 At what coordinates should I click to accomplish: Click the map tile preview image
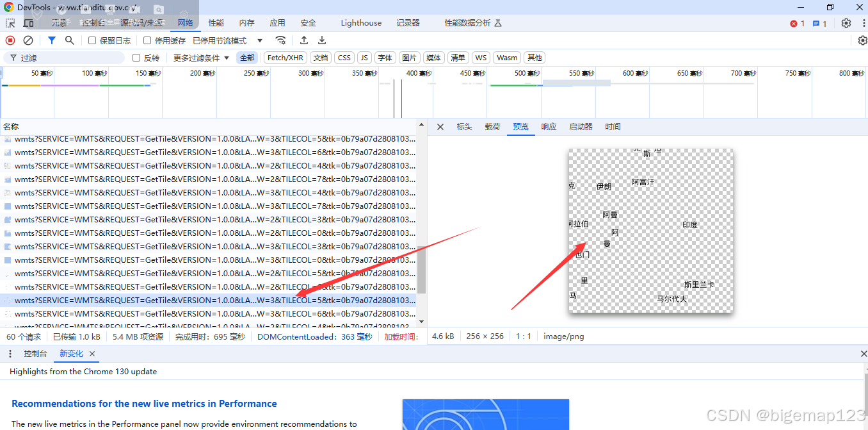pyautogui.click(x=651, y=231)
